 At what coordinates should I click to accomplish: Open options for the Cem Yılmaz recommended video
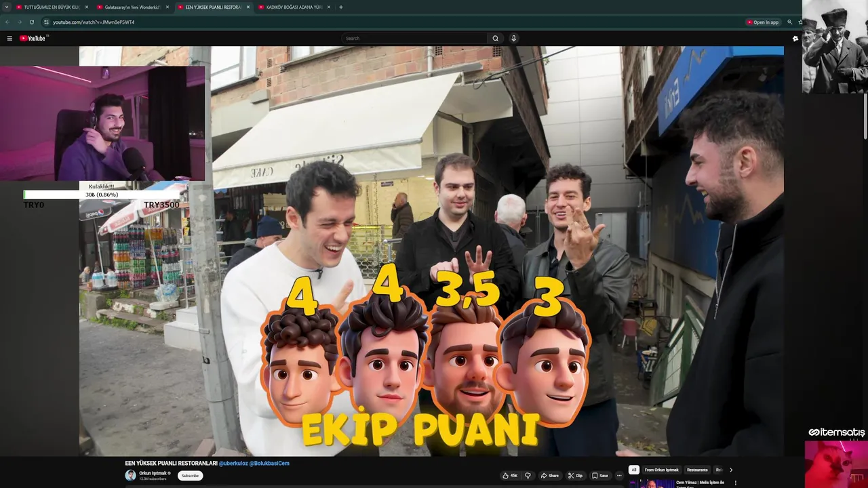[x=735, y=483]
